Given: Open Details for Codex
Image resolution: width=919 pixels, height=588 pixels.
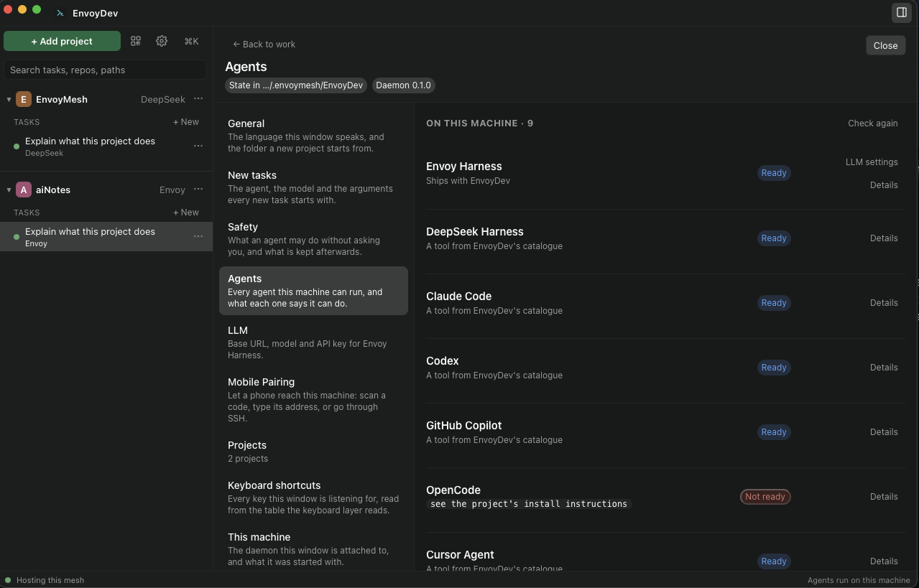Looking at the screenshot, I should click(x=884, y=367).
